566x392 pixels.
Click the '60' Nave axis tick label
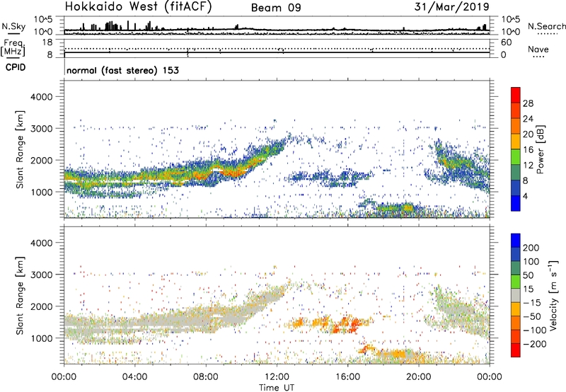506,42
